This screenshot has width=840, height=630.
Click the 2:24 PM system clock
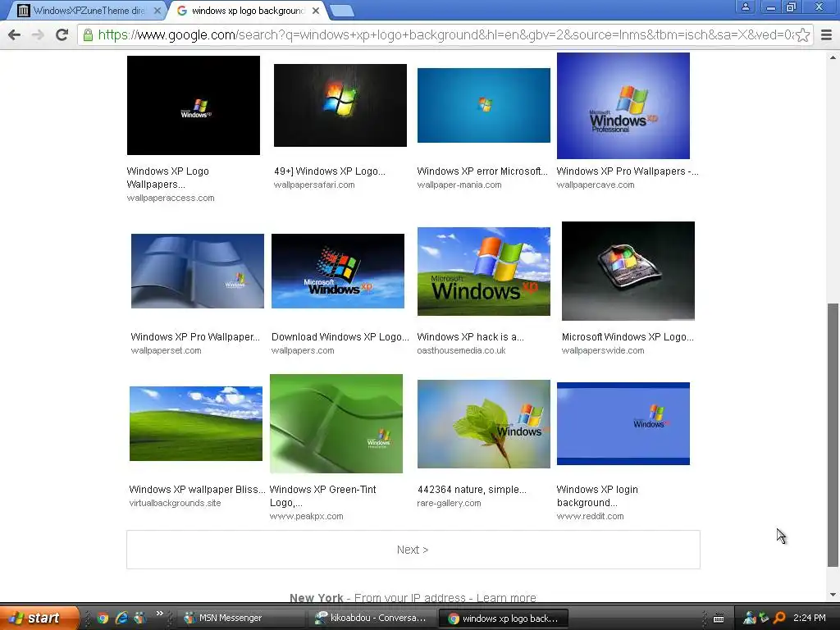810,619
